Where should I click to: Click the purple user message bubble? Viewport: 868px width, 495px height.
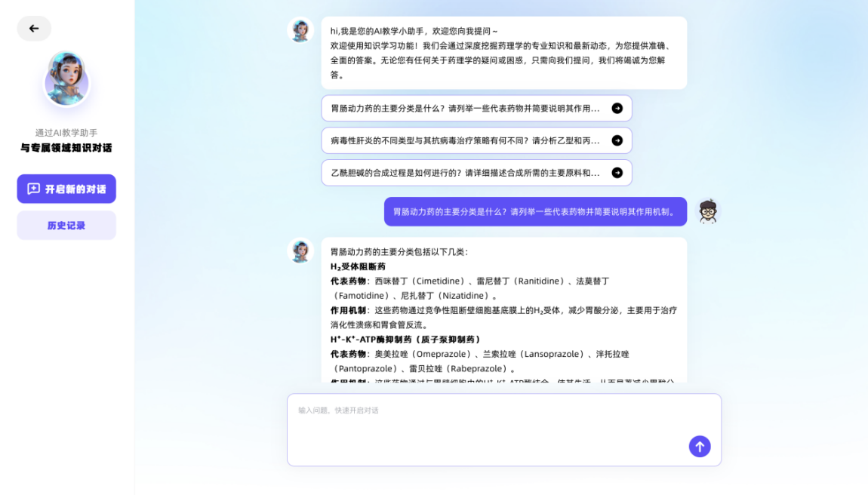[x=534, y=211]
